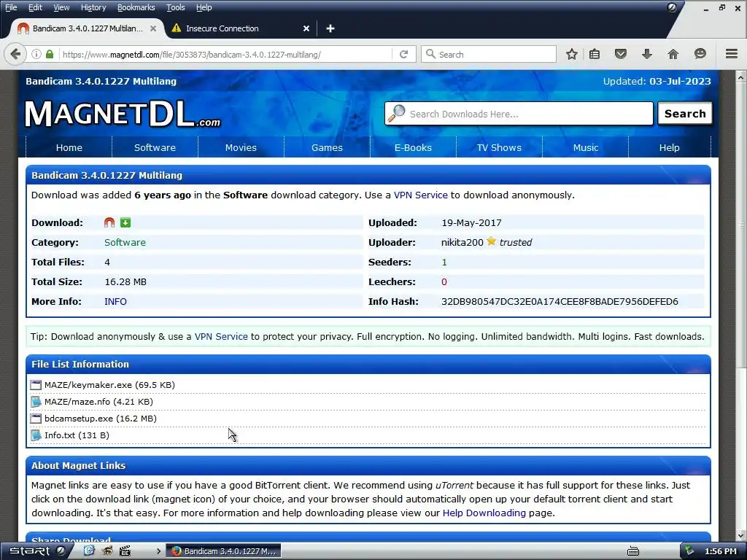Click the MAZE/keymaker.exe (69.5 KB) entry
This screenshot has width=747, height=560.
pyautogui.click(x=109, y=385)
